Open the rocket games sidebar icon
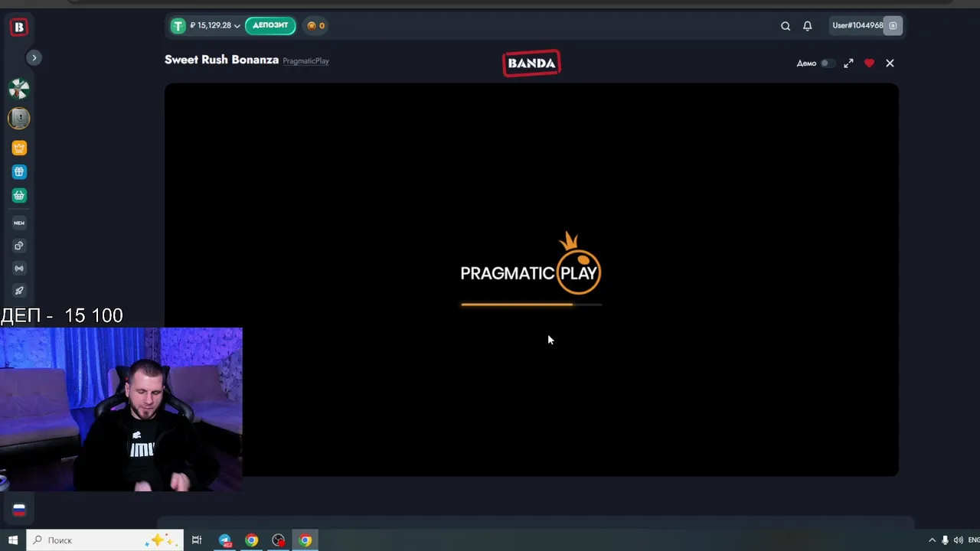This screenshot has height=551, width=980. coord(19,291)
